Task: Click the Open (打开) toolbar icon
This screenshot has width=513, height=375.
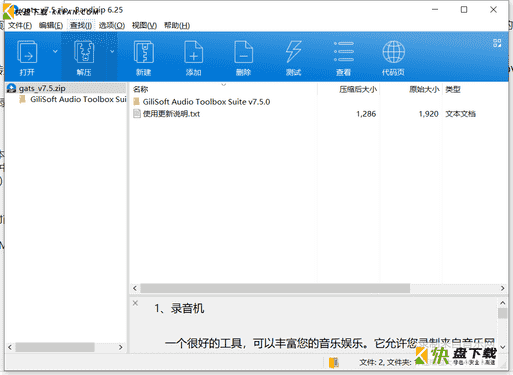Action: point(27,52)
